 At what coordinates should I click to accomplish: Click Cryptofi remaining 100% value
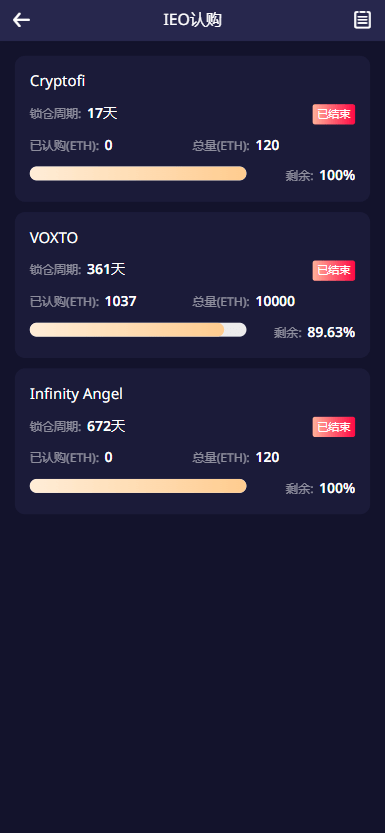coord(337,175)
